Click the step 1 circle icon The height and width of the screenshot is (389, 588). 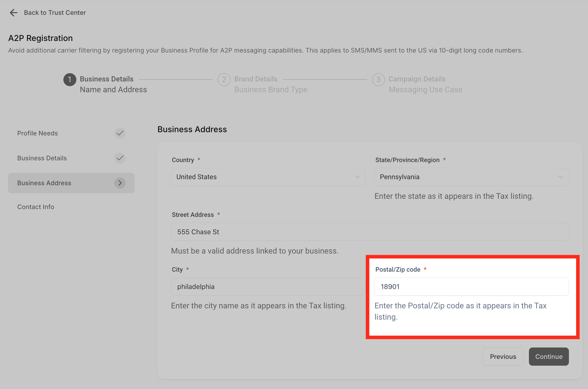[70, 80]
